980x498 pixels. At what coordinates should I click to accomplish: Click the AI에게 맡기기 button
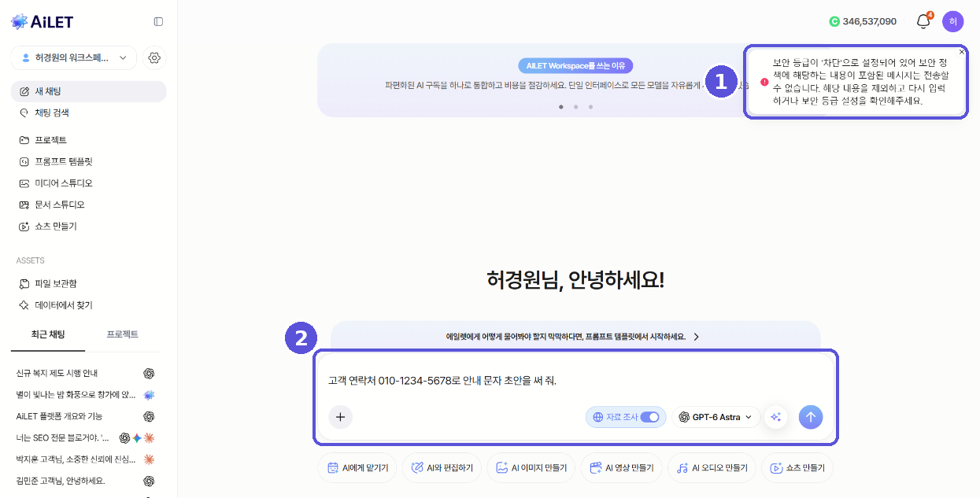click(x=358, y=467)
